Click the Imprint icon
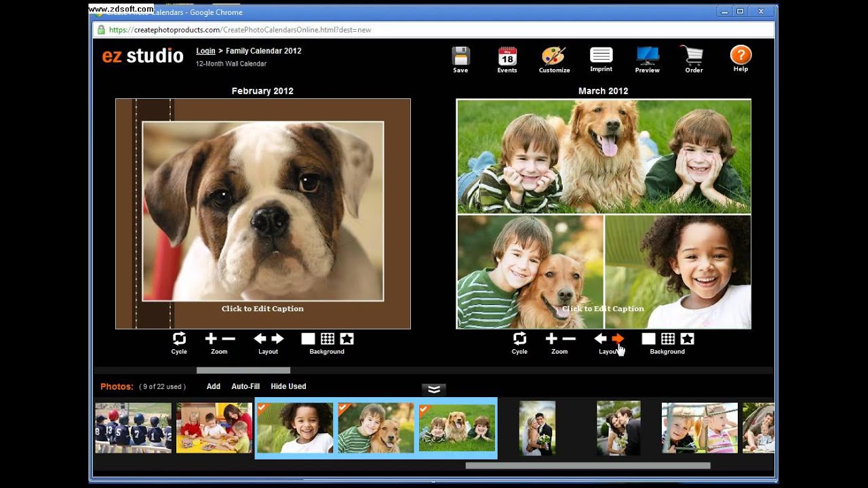 click(601, 55)
